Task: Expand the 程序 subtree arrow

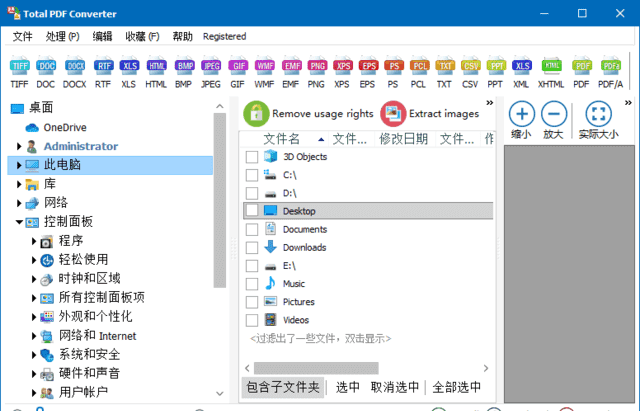Action: click(34, 241)
